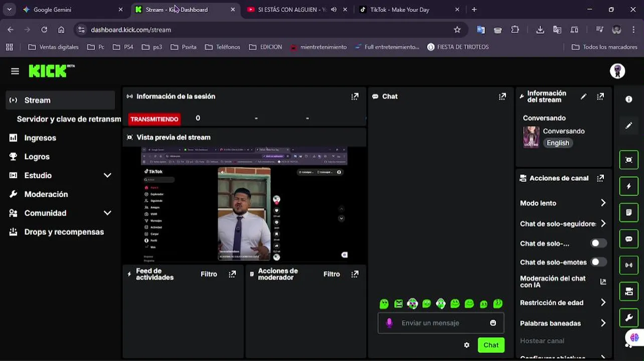The height and width of the screenshot is (361, 644).
Task: Click the stream preview icon in right sidebar
Action: 629,160
